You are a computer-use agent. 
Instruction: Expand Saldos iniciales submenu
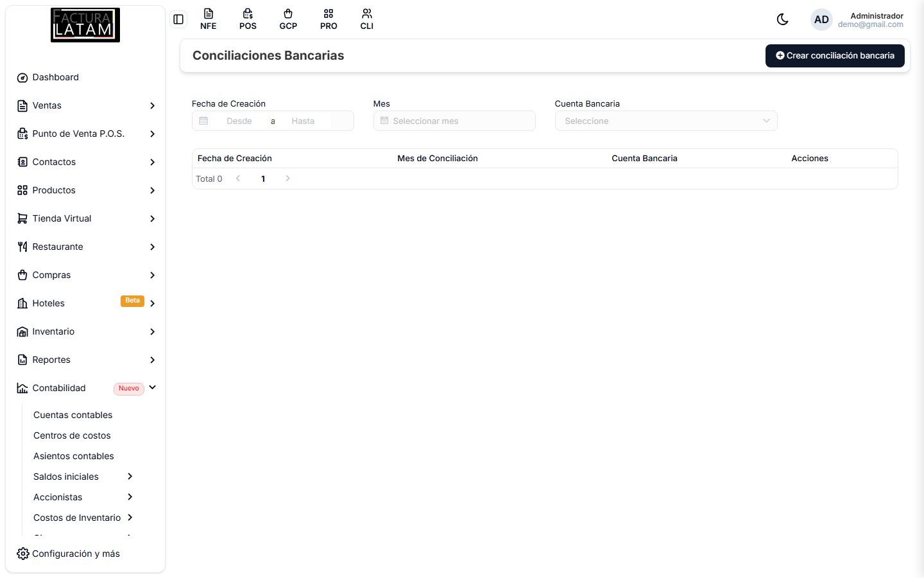pyautogui.click(x=83, y=477)
